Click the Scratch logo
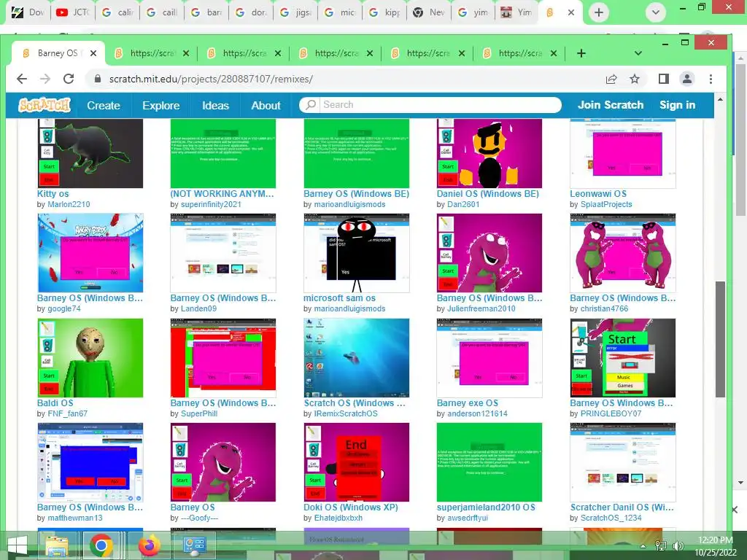 [x=44, y=105]
